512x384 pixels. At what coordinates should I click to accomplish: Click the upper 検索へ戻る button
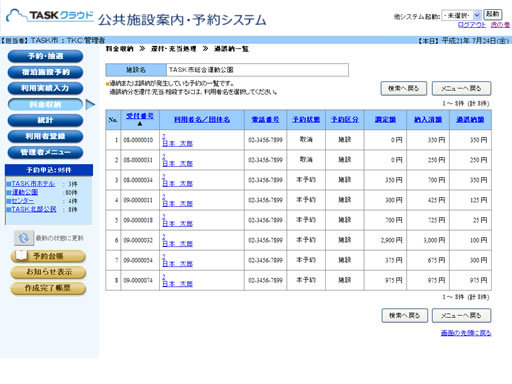click(404, 88)
